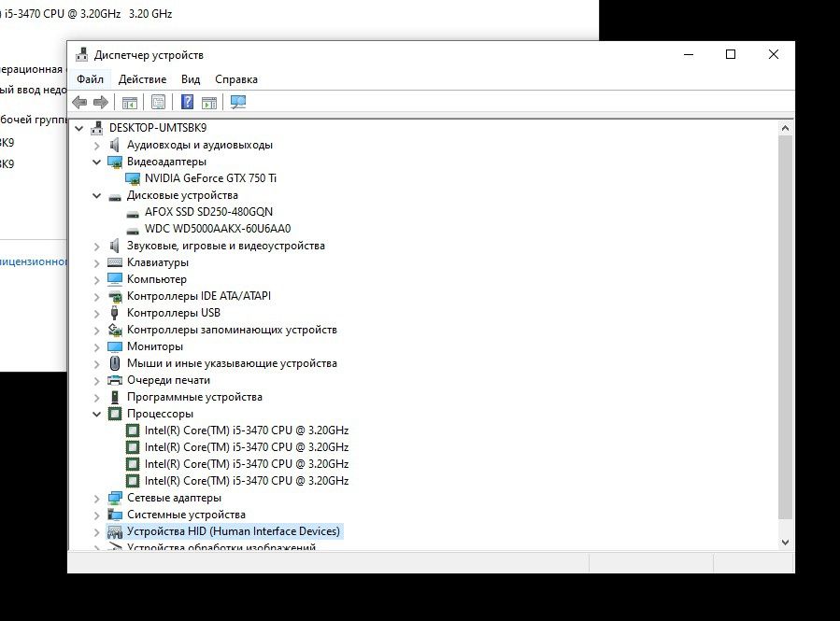The height and width of the screenshot is (621, 840).
Task: Minimize the Диспетчер устройств window
Action: (x=689, y=54)
